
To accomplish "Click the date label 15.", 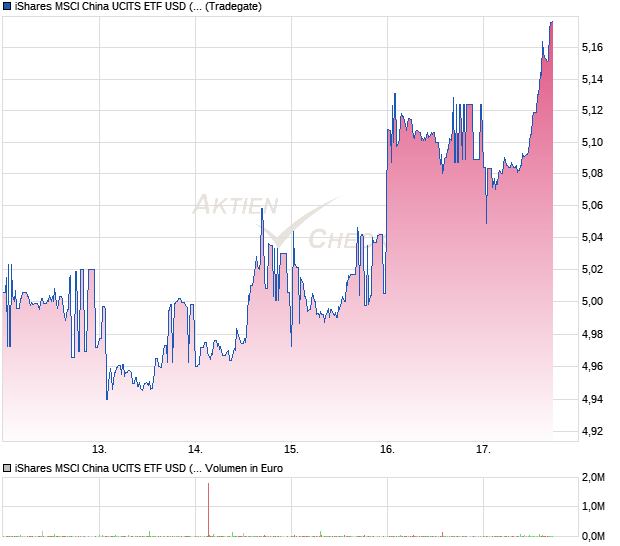I will 291,450.
